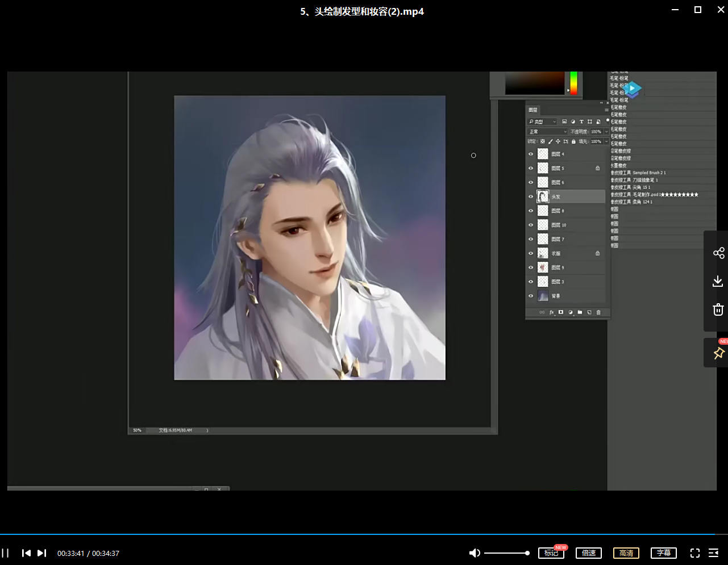This screenshot has width=728, height=565.
Task: Hide the 头发 layer via eye icon
Action: click(531, 196)
